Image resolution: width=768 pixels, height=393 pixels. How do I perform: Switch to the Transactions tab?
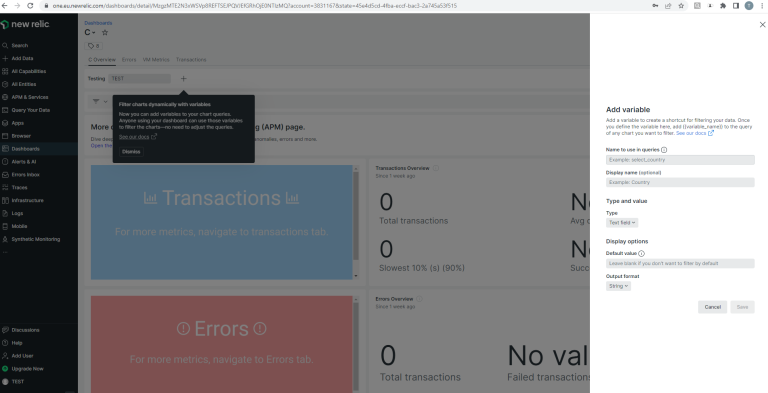point(191,60)
